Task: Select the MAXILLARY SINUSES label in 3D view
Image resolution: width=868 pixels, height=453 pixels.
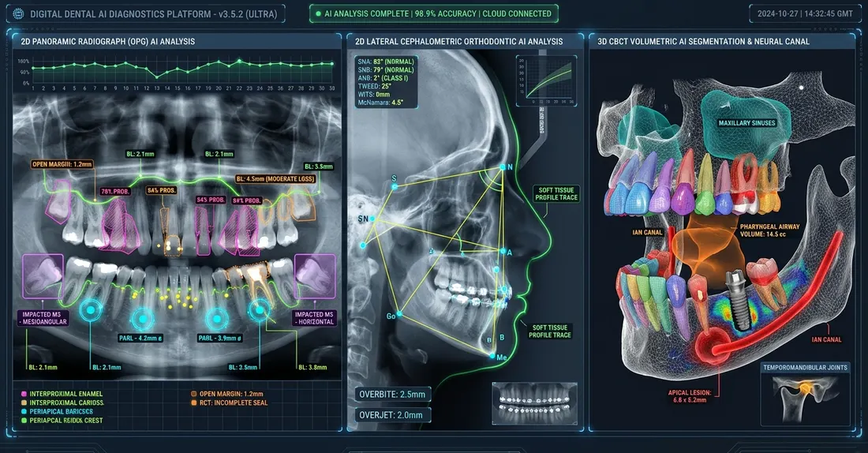Action: point(746,123)
